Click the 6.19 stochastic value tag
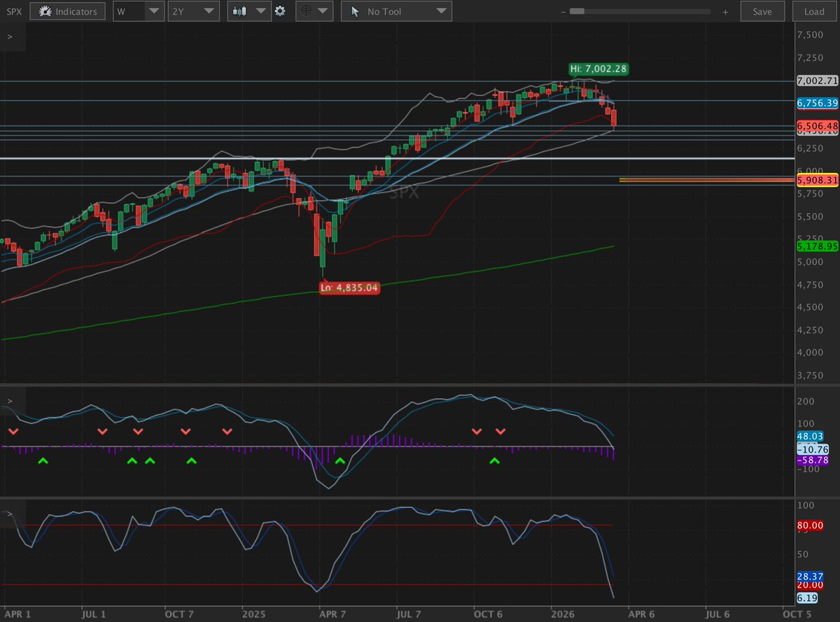This screenshot has height=622, width=840. click(x=806, y=598)
